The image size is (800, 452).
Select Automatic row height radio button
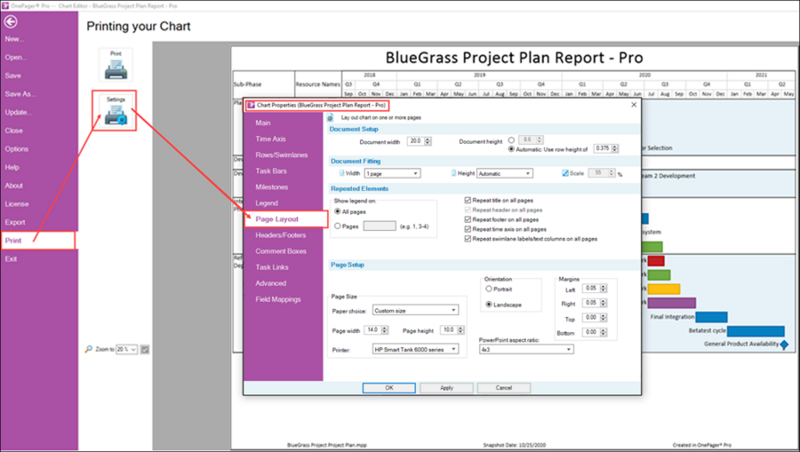coord(511,149)
